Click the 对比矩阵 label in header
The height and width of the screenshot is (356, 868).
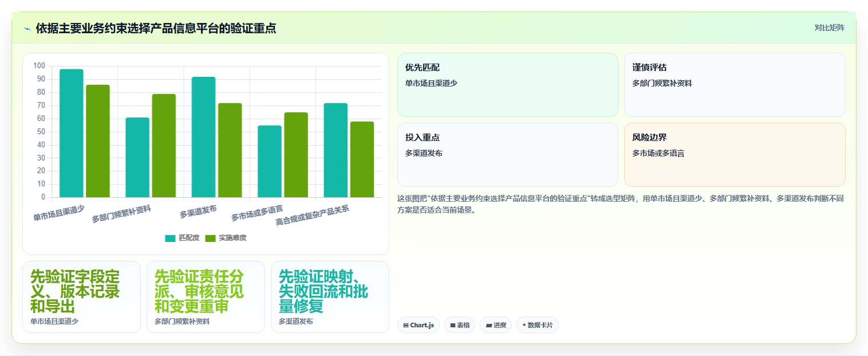(829, 28)
